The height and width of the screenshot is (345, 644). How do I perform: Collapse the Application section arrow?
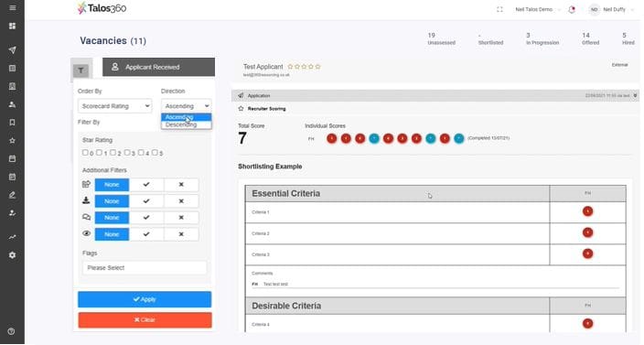point(635,95)
